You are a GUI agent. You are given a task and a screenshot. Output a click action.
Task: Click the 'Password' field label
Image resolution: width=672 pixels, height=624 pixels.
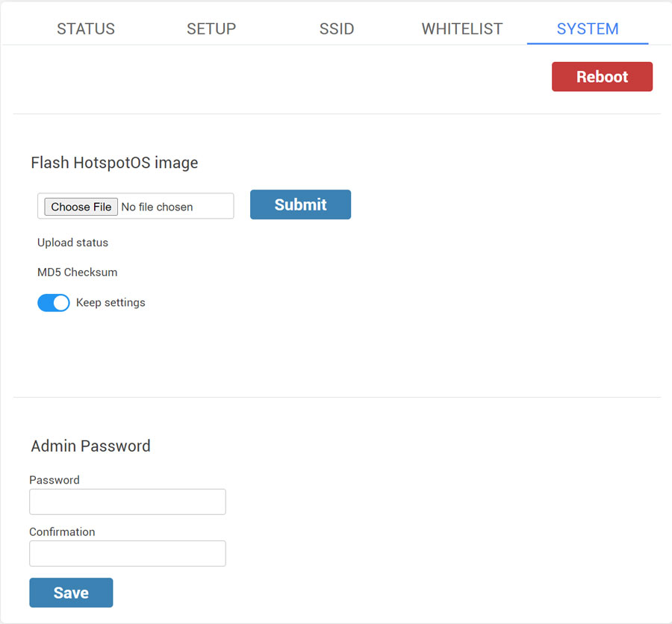tap(55, 480)
